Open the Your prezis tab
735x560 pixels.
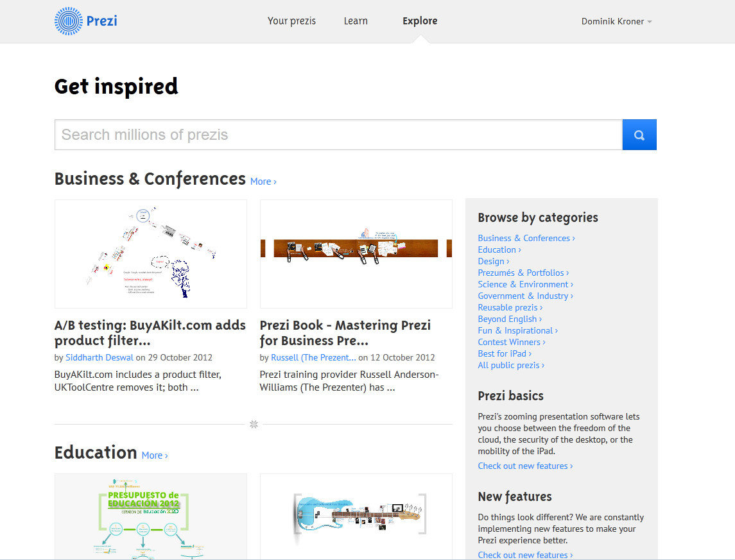291,21
